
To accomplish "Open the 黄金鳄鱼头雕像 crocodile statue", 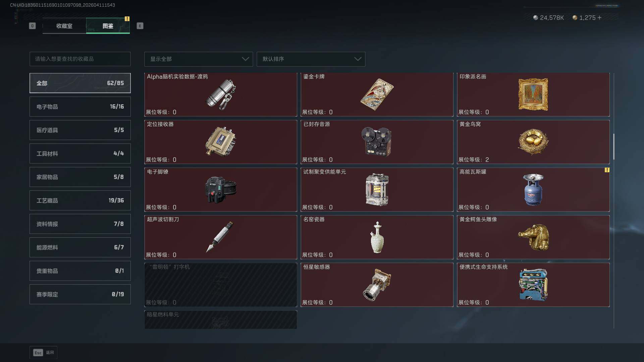I will click(533, 237).
